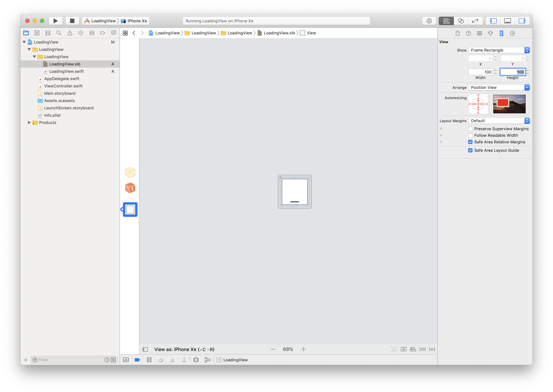Open the Find navigator magnifier icon

tap(59, 33)
